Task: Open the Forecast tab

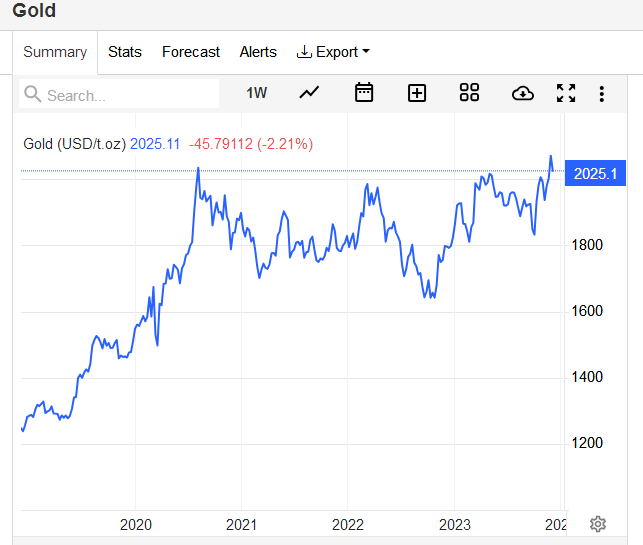Action: [191, 52]
